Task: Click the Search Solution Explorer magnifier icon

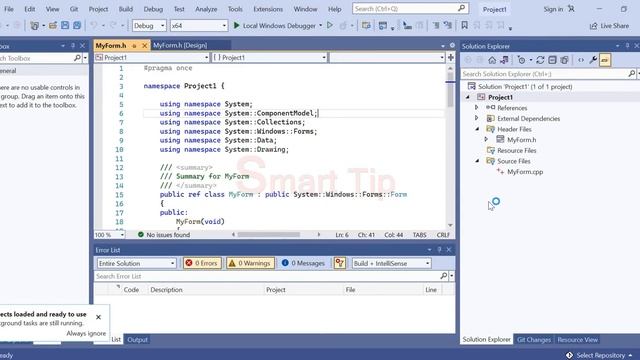Action: (x=631, y=74)
